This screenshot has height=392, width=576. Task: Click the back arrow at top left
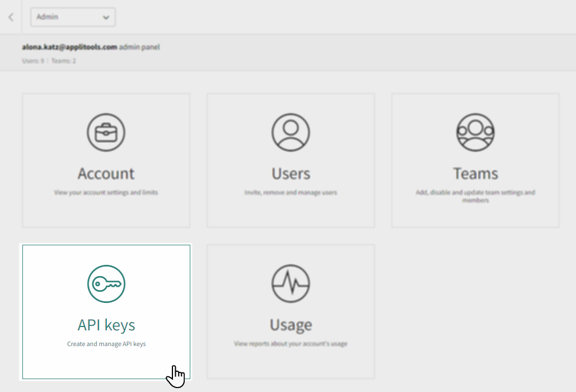point(11,16)
